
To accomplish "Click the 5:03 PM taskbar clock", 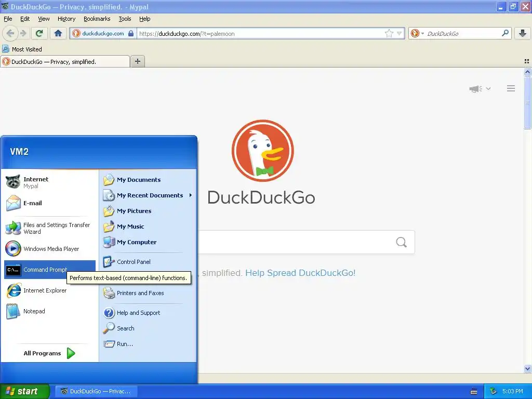I will pyautogui.click(x=512, y=391).
